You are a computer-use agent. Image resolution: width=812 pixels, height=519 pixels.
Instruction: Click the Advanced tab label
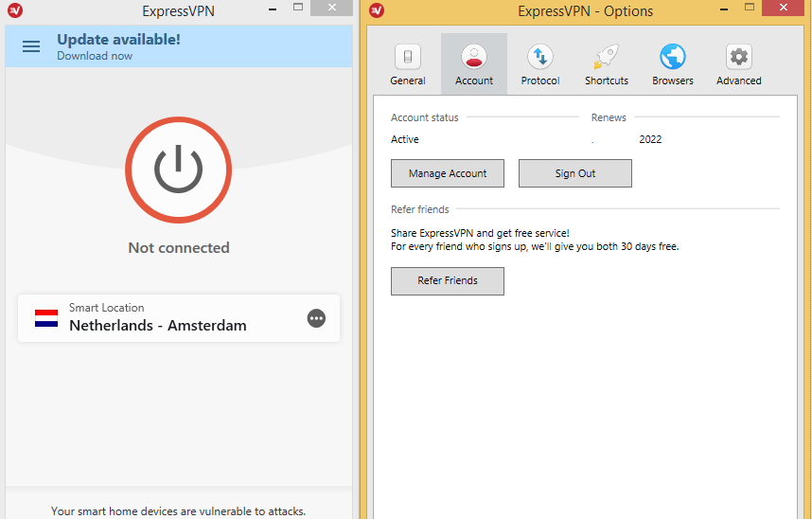pyautogui.click(x=739, y=81)
